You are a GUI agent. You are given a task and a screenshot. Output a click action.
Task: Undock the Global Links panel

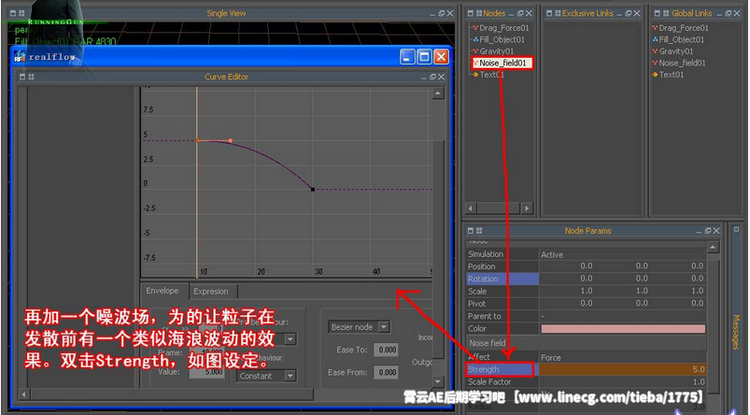[729, 13]
